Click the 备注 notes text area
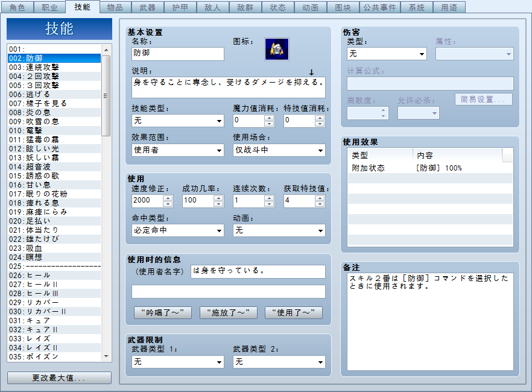This screenshot has height=392, width=532. point(430,322)
